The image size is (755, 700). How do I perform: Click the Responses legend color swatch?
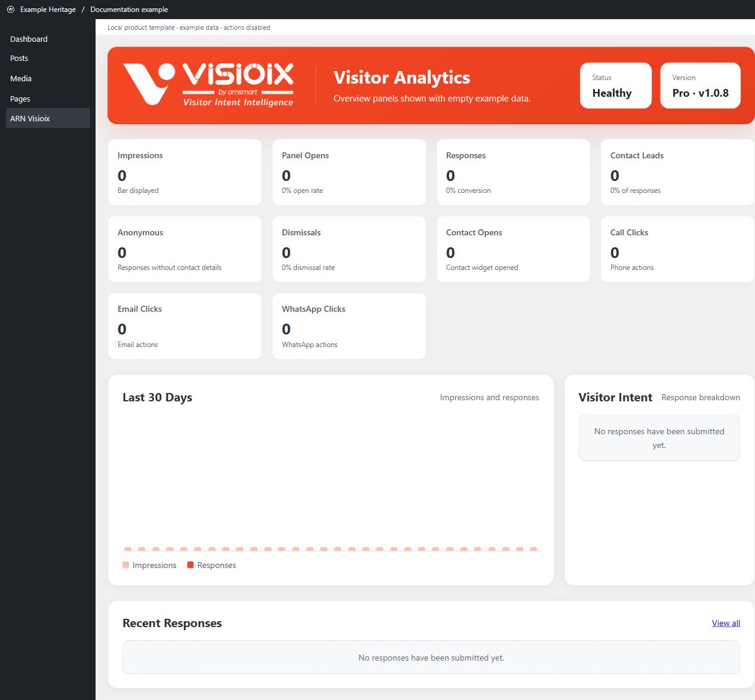[x=191, y=565]
